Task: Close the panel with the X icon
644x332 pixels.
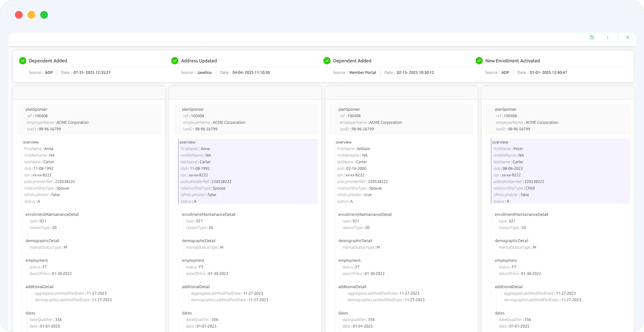Action: 628,37
